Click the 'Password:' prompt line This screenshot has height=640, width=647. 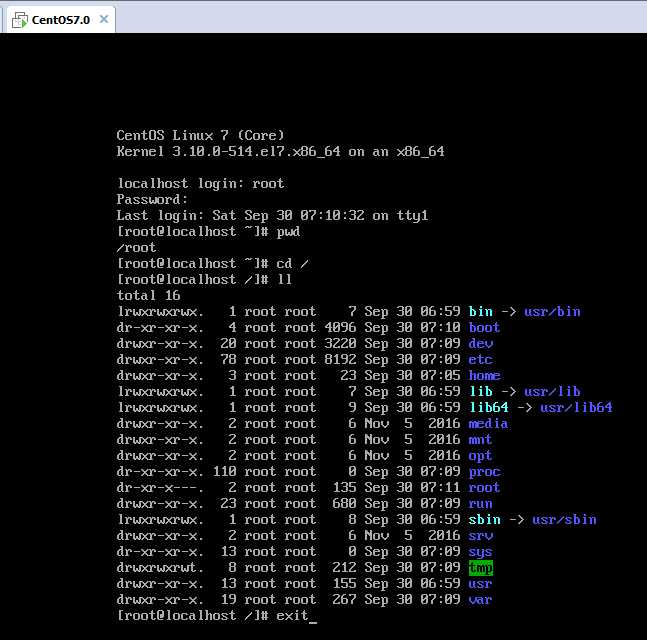click(x=152, y=199)
